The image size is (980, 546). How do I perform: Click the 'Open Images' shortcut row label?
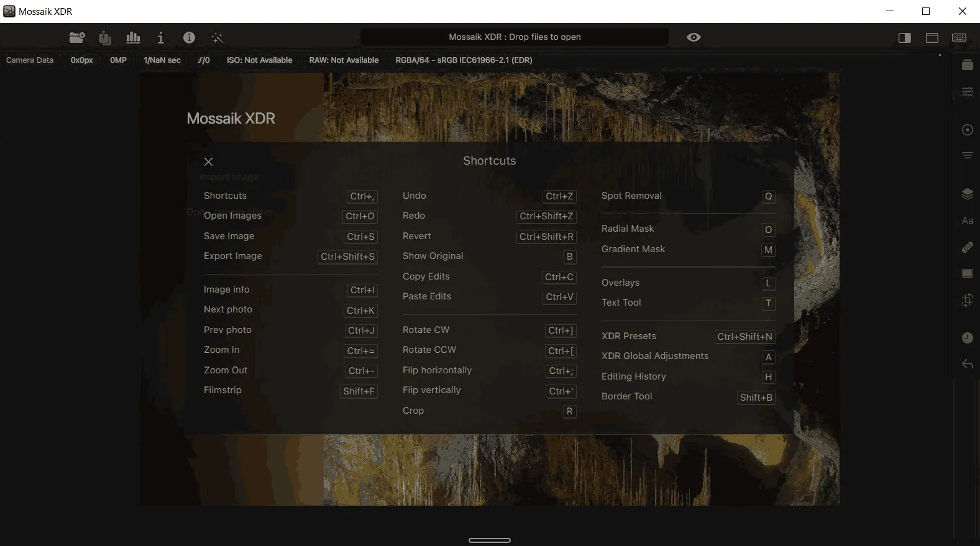(x=232, y=216)
